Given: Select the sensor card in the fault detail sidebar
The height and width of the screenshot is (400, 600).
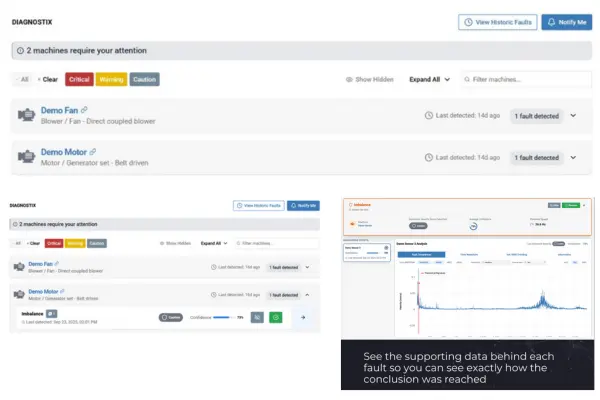Looking at the screenshot, I should click(x=367, y=253).
